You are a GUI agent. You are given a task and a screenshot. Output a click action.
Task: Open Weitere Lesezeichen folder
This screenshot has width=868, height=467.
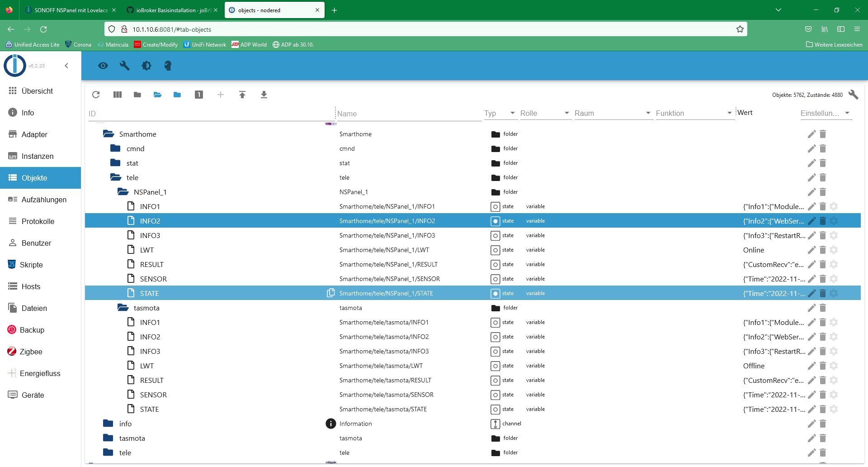point(834,44)
